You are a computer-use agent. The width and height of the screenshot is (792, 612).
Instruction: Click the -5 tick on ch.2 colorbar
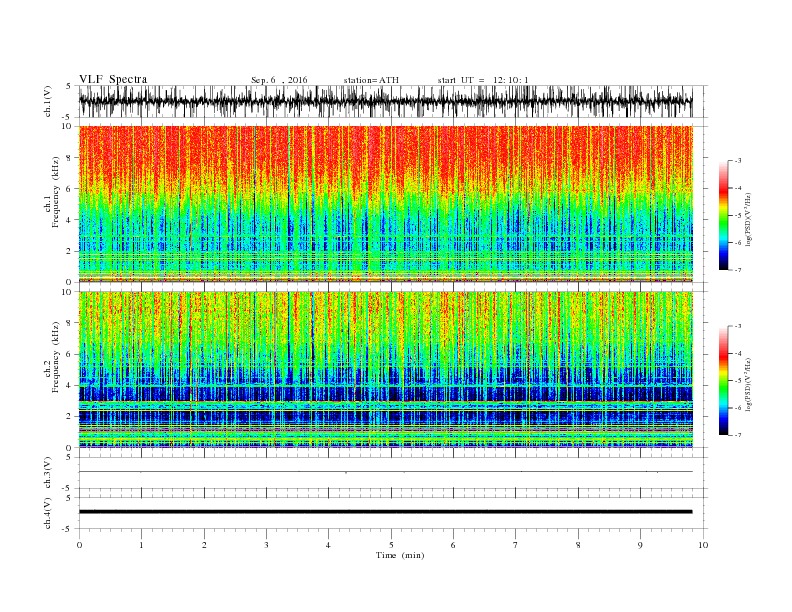click(x=738, y=381)
